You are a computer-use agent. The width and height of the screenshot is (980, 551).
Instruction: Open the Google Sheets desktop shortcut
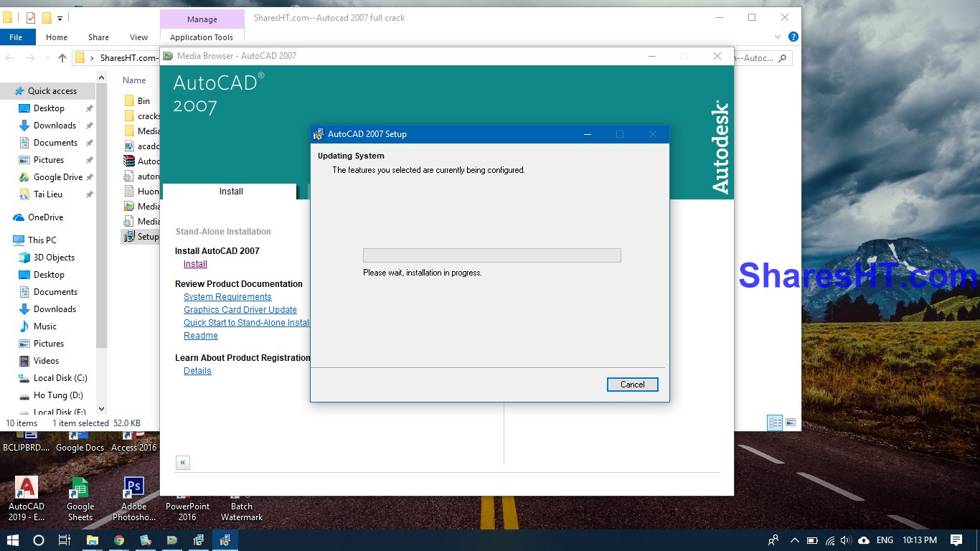80,499
